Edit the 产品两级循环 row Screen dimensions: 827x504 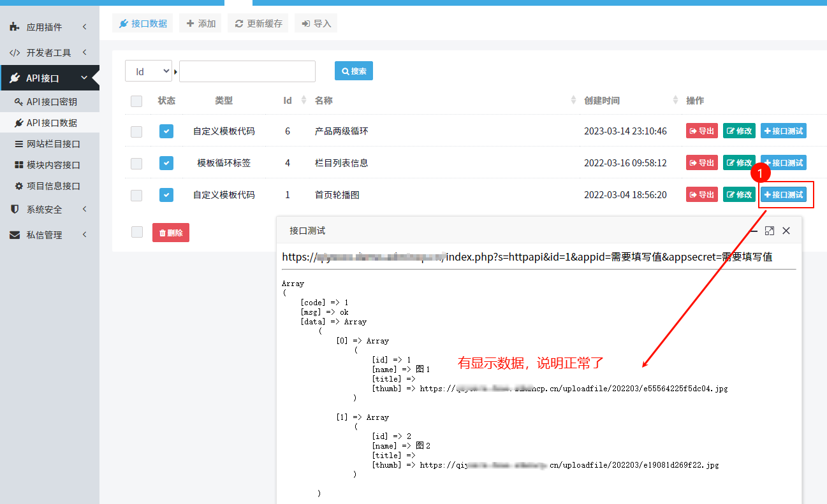[739, 131]
